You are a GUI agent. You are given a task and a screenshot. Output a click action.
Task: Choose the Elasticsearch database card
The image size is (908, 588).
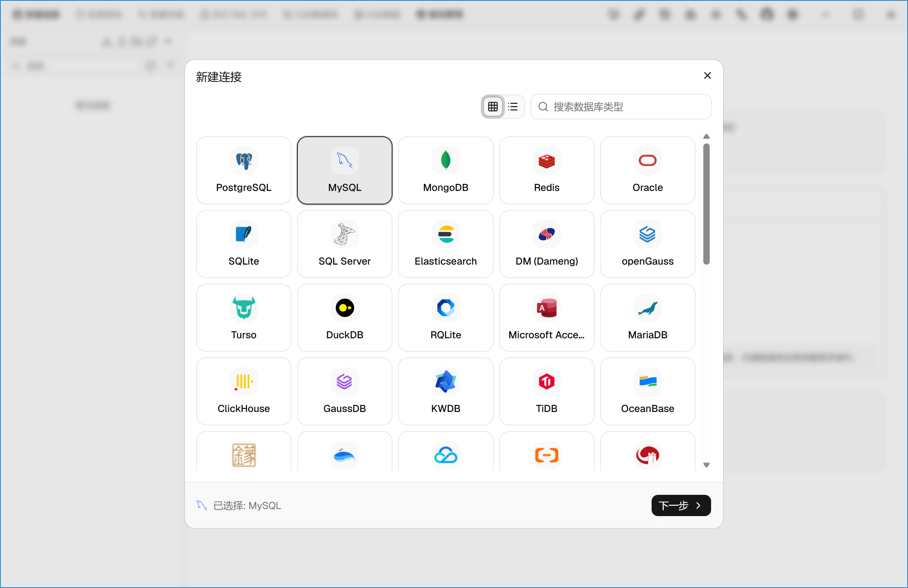446,244
